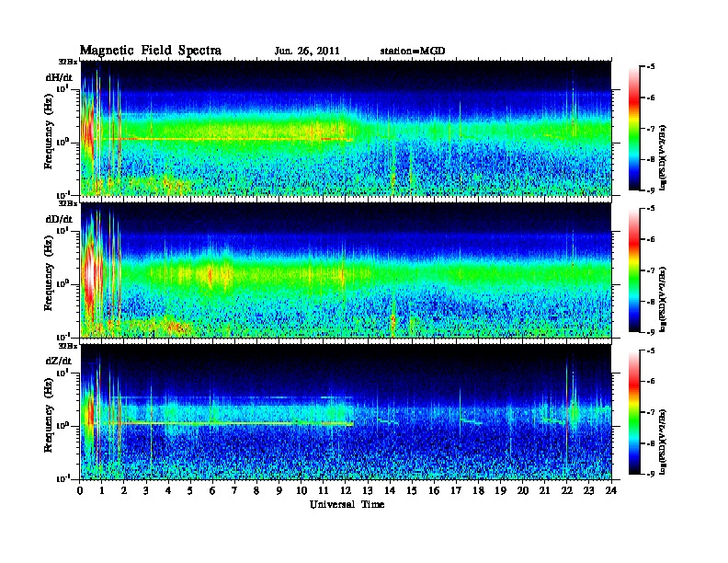Click the "Magnetic Field Spectra" title
Screen dimensions: 728x563
click(x=151, y=51)
